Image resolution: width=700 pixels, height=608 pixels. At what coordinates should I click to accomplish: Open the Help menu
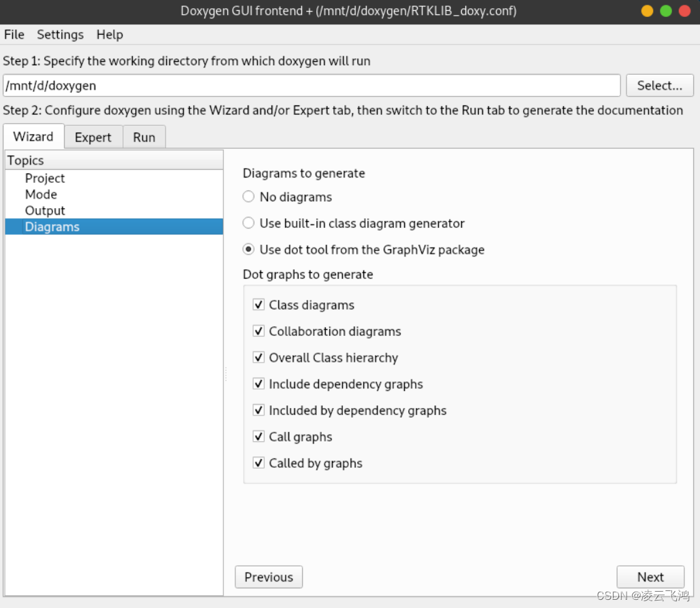(x=110, y=35)
